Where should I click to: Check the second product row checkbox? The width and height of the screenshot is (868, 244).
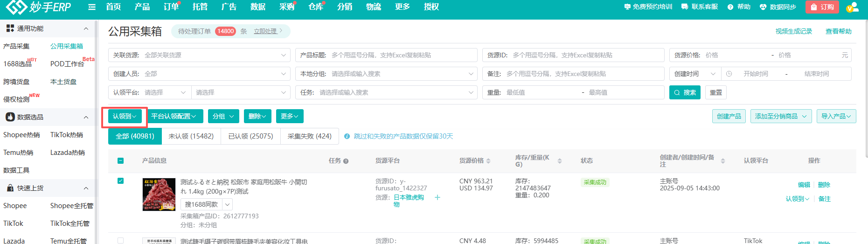click(x=121, y=241)
